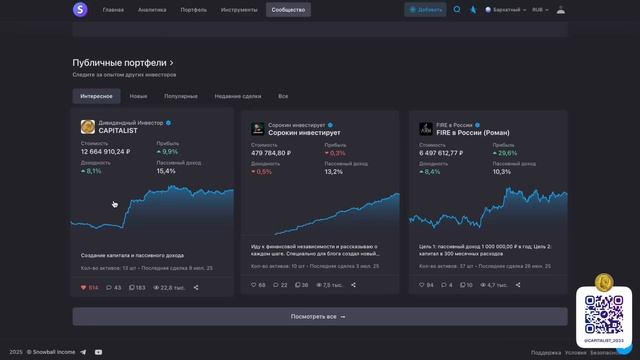
Task: Click the Сорокин инвестирует avatar
Action: pos(258,129)
